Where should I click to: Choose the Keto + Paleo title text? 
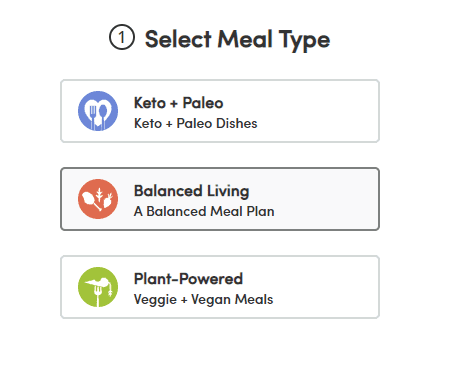178,103
